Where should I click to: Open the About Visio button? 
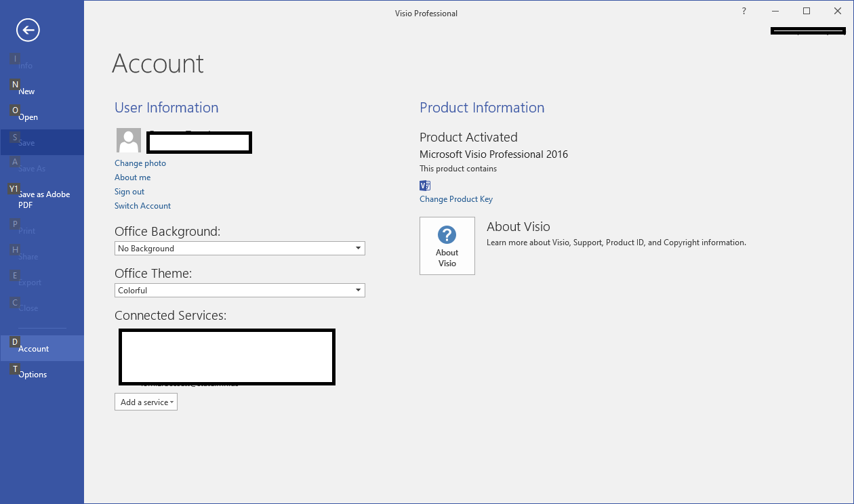click(x=447, y=246)
